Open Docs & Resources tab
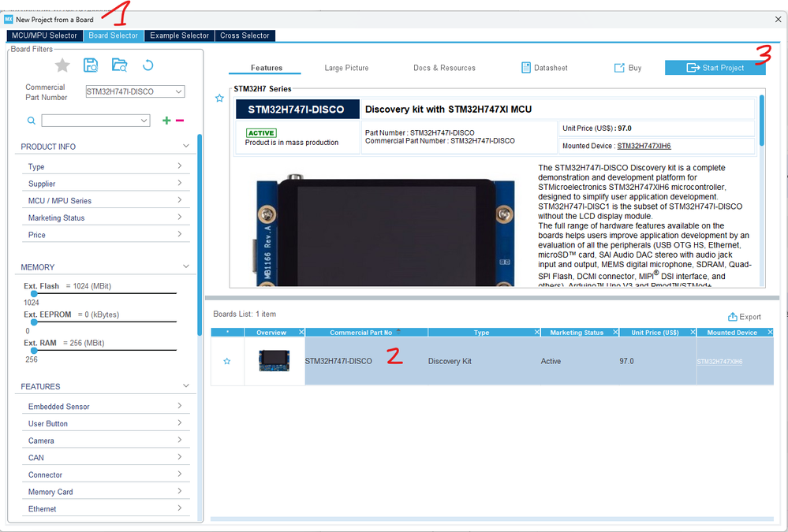Screen dimensions: 788x532 pos(444,68)
